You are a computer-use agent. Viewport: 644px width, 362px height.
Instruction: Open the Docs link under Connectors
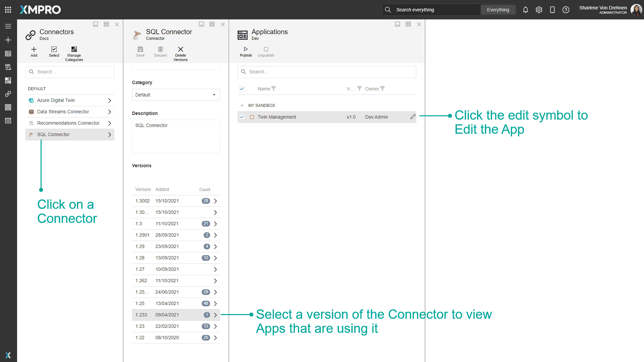click(44, 39)
